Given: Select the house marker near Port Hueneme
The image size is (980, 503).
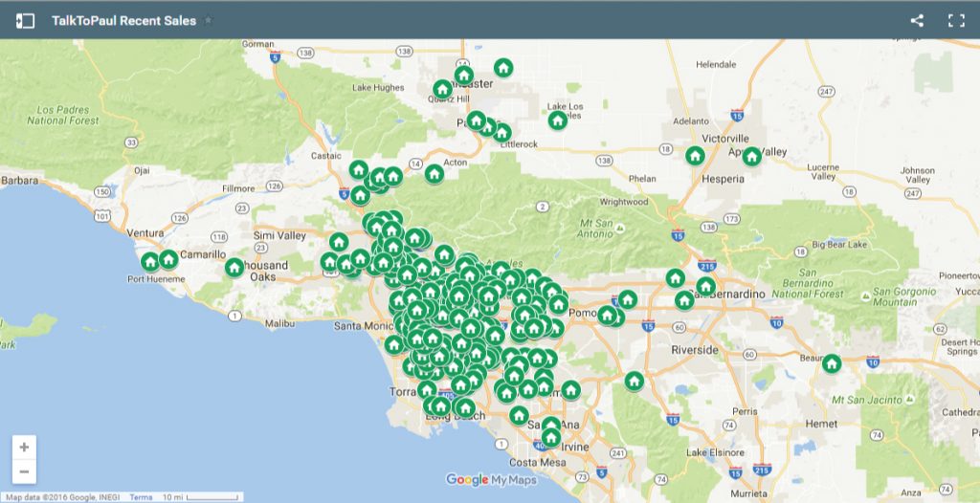Looking at the screenshot, I should click(150, 262).
